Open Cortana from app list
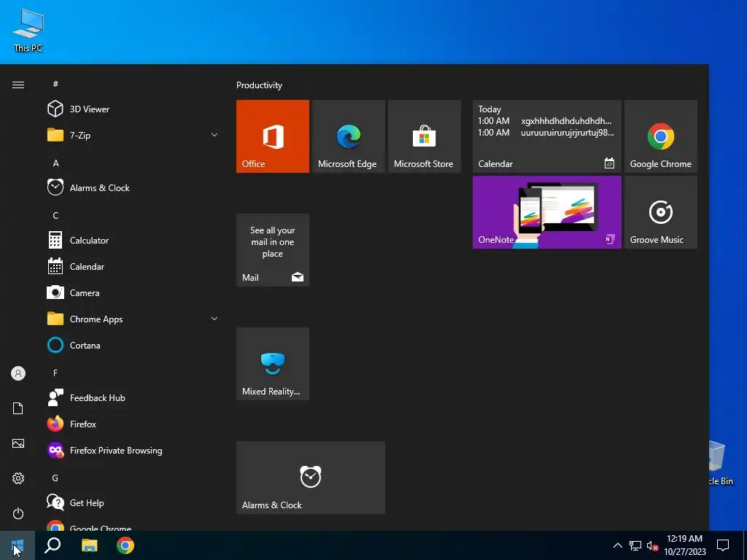This screenshot has height=560, width=747. pyautogui.click(x=133, y=345)
